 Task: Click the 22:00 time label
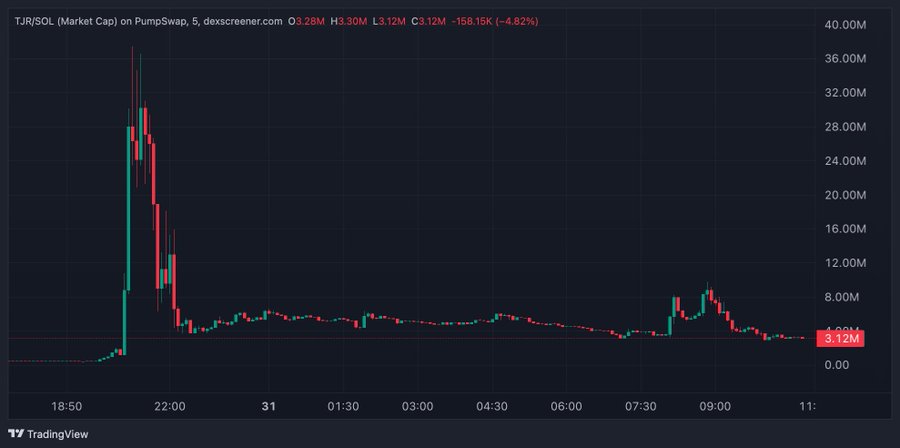tap(170, 407)
